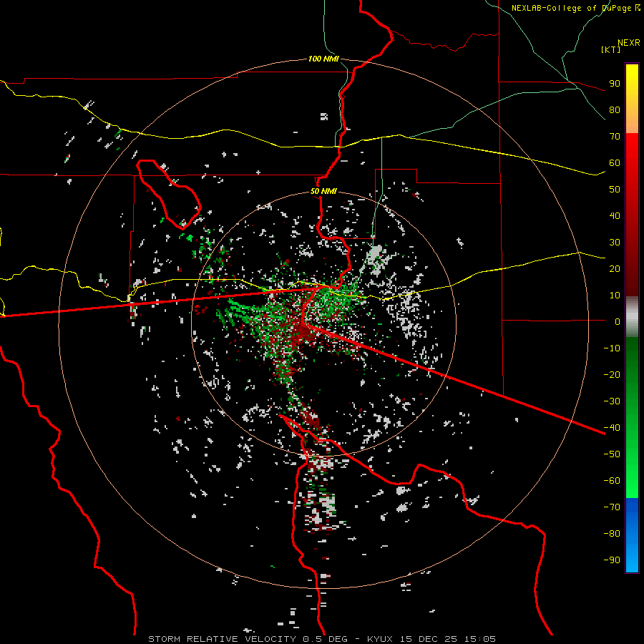Screen dimensions: 644x644
Task: Click the -60 scale value
Action: click(x=612, y=481)
